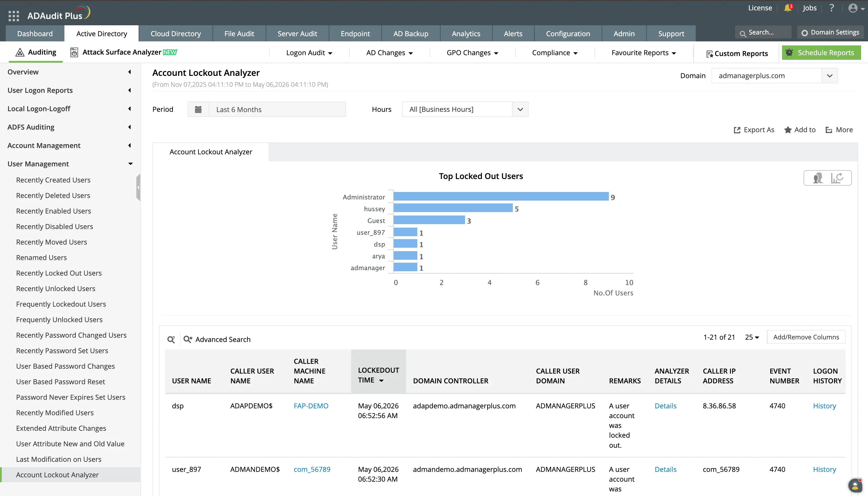The width and height of the screenshot is (868, 496).
Task: Click the chart refresh type icon
Action: (x=837, y=178)
